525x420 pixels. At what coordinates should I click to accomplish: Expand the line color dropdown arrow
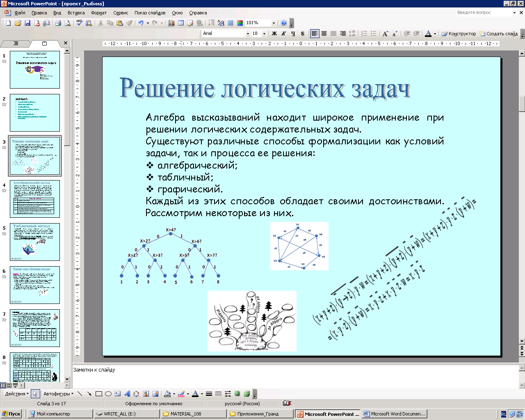click(188, 394)
